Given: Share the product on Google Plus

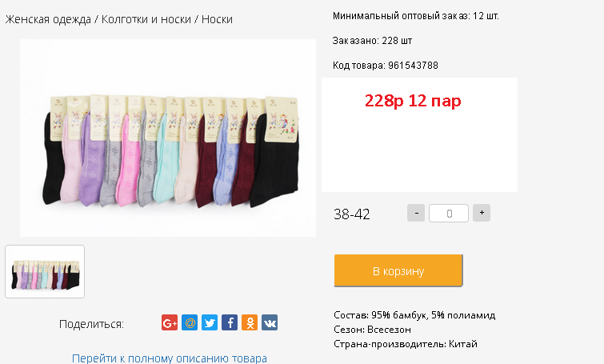Looking at the screenshot, I should pyautogui.click(x=170, y=322).
